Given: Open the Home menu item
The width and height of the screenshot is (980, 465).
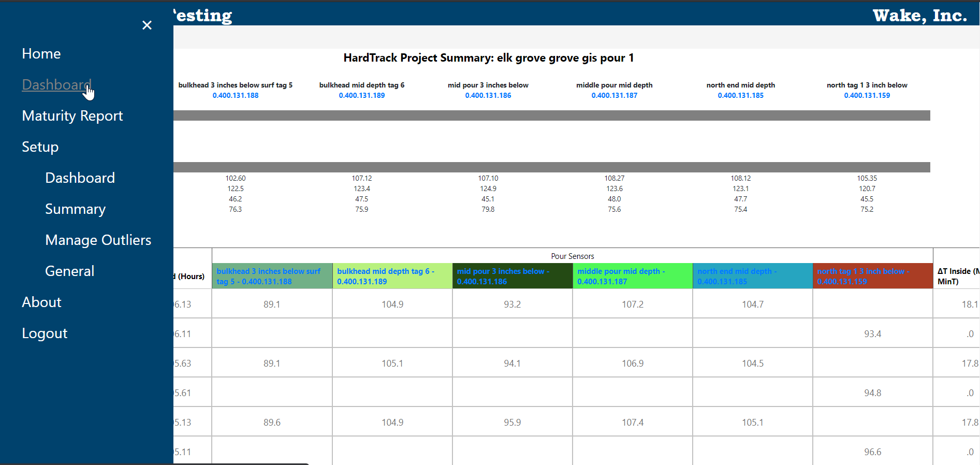Looking at the screenshot, I should pos(41,54).
